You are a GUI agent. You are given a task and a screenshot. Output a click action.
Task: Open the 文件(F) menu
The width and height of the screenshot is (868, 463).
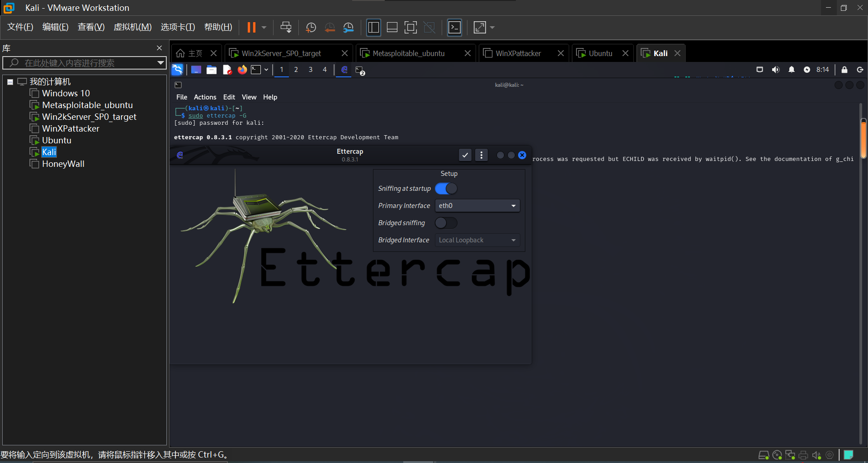pyautogui.click(x=20, y=27)
